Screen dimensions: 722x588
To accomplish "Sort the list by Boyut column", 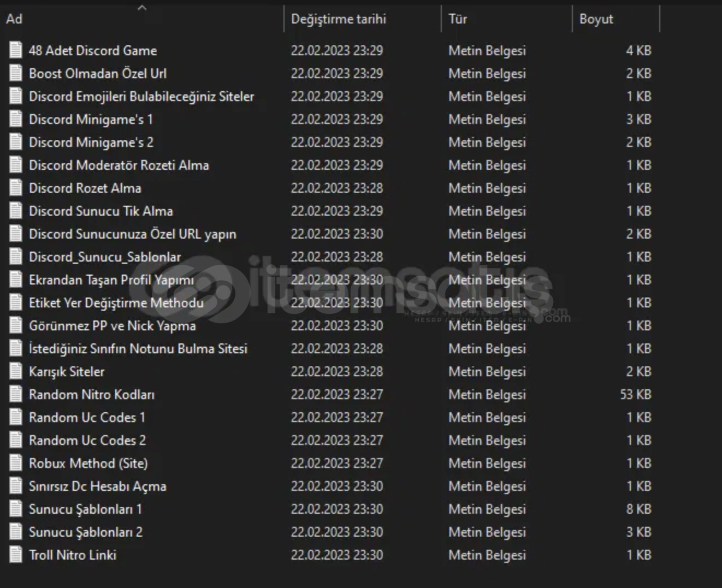I will pos(616,19).
